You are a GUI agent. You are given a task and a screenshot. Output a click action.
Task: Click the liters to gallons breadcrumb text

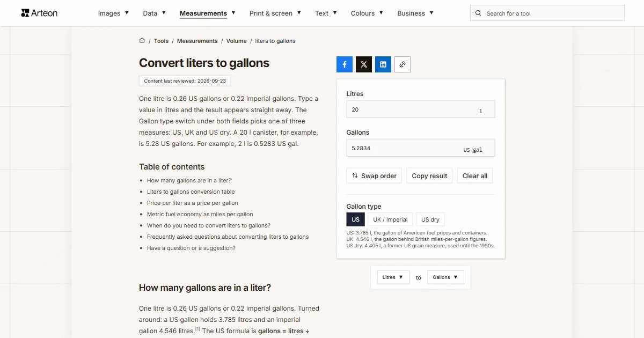pyautogui.click(x=275, y=41)
